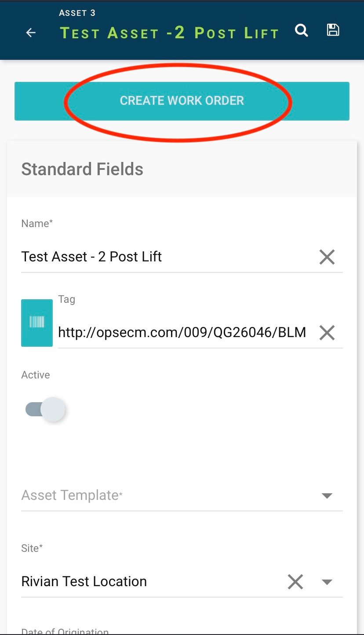Viewport: 364px width, 635px height.
Task: Toggle the Active switch
Action: (46, 409)
